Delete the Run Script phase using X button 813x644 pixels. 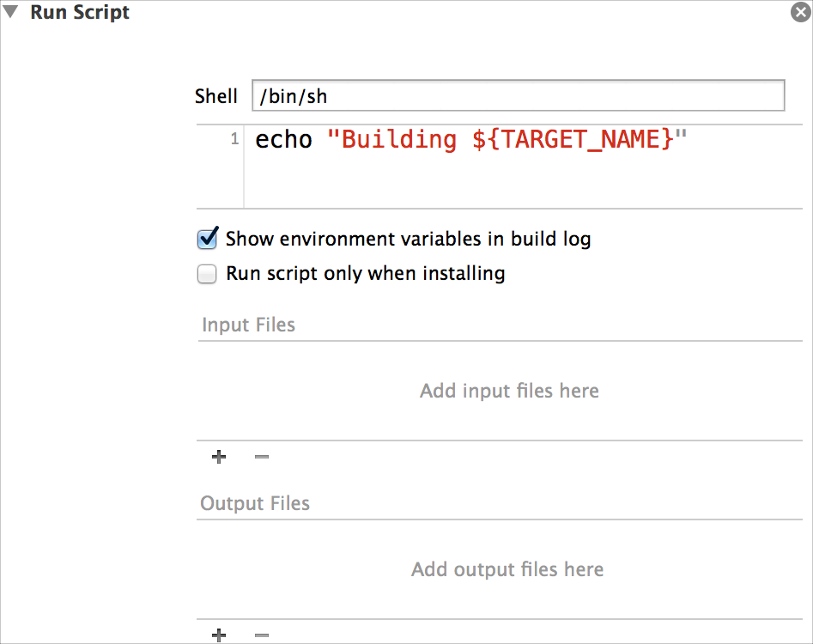[800, 13]
